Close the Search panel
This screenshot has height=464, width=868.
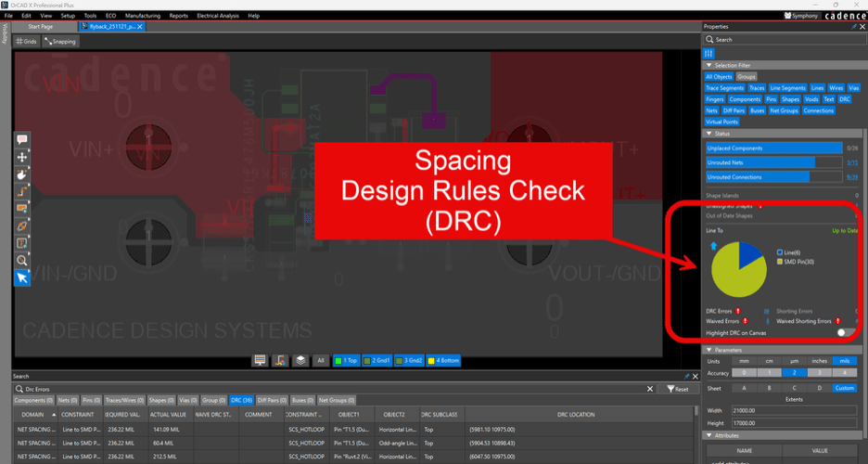click(x=696, y=377)
